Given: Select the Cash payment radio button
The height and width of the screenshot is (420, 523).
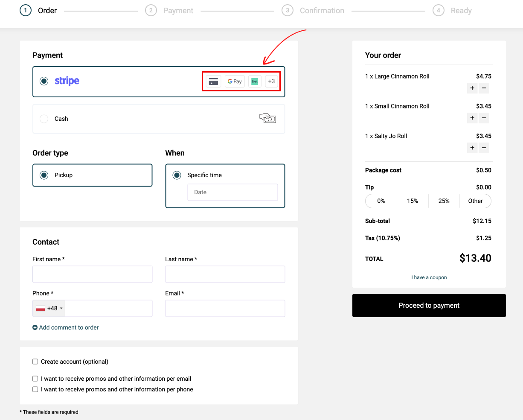Looking at the screenshot, I should click(44, 119).
